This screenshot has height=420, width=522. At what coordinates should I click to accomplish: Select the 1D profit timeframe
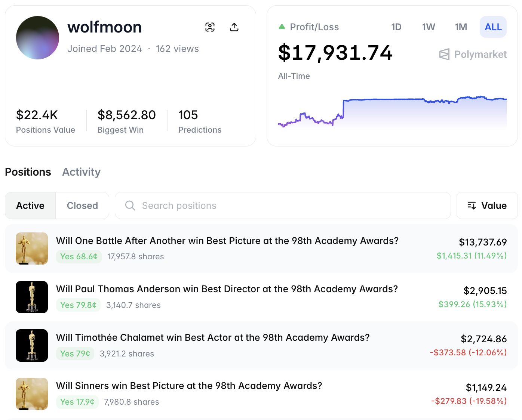(x=396, y=27)
